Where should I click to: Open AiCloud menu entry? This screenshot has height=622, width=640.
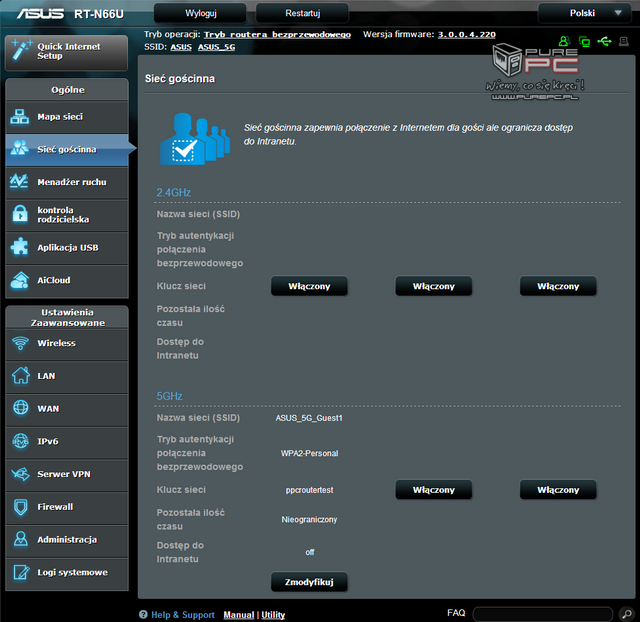point(67,281)
